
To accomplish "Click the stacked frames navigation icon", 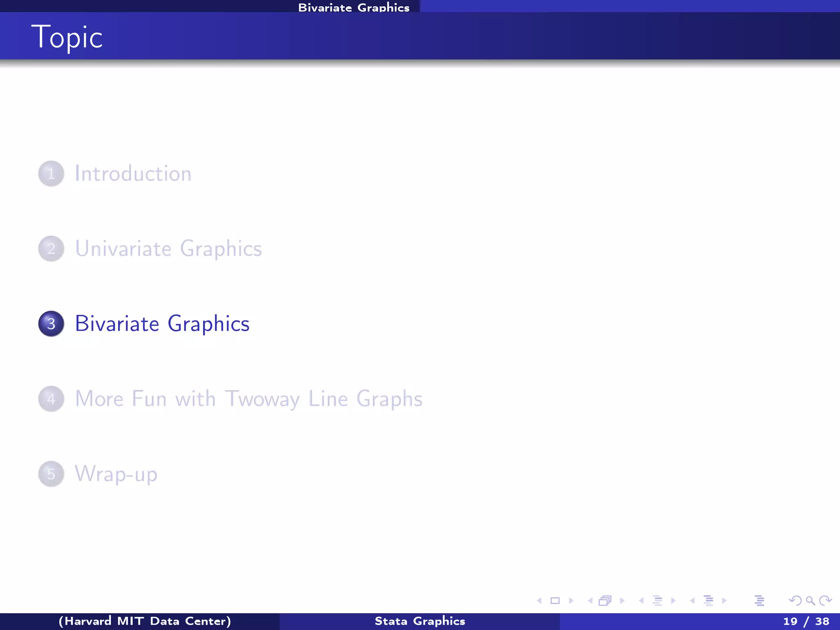I will (605, 601).
